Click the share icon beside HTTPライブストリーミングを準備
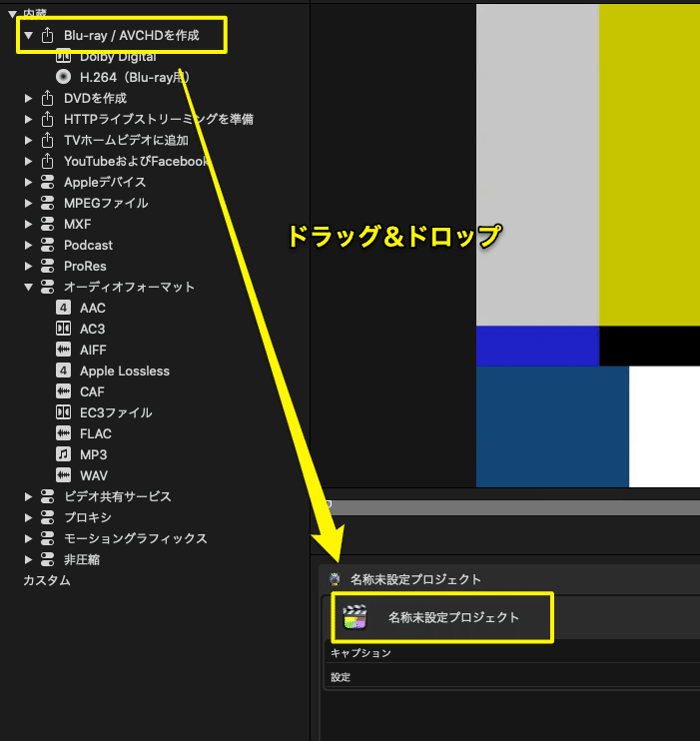Image resolution: width=700 pixels, height=741 pixels. click(x=47, y=119)
